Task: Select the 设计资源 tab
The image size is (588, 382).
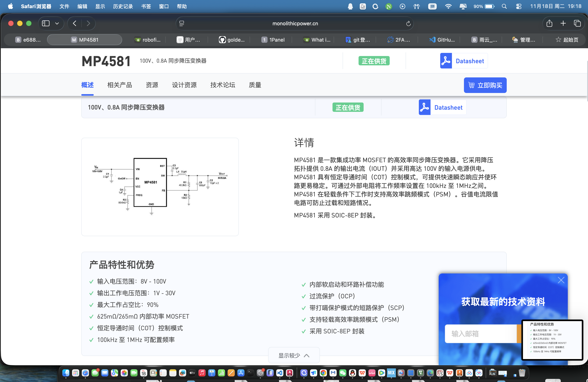Action: tap(184, 85)
